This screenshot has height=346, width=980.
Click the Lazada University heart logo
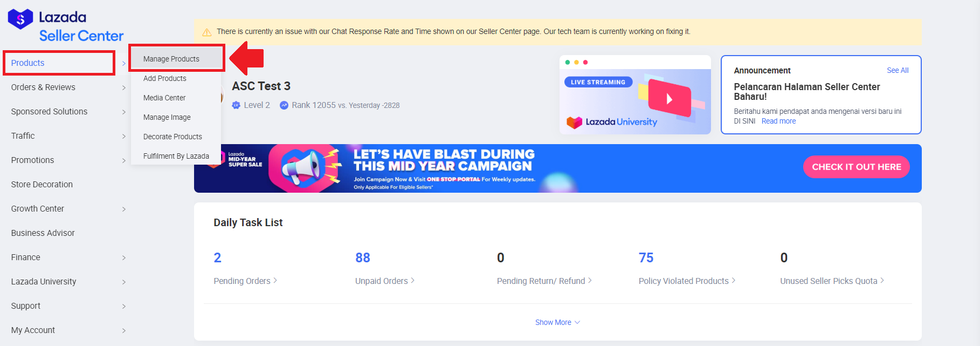coord(574,122)
